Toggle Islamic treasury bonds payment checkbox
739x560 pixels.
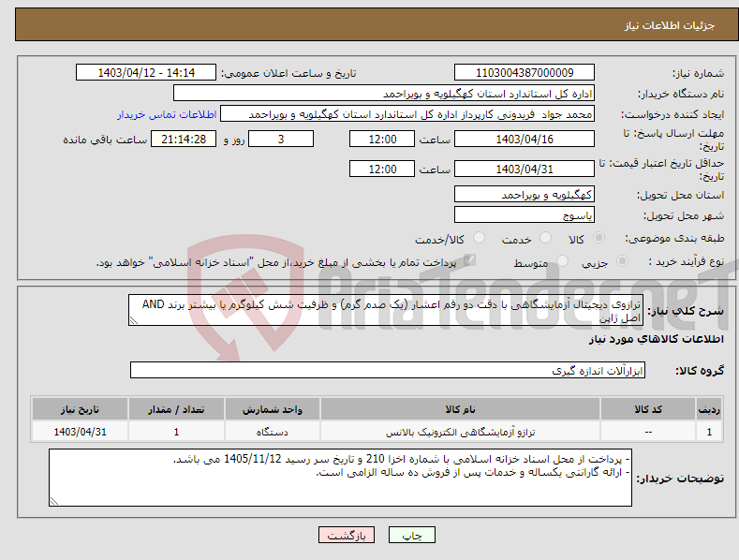[469, 260]
